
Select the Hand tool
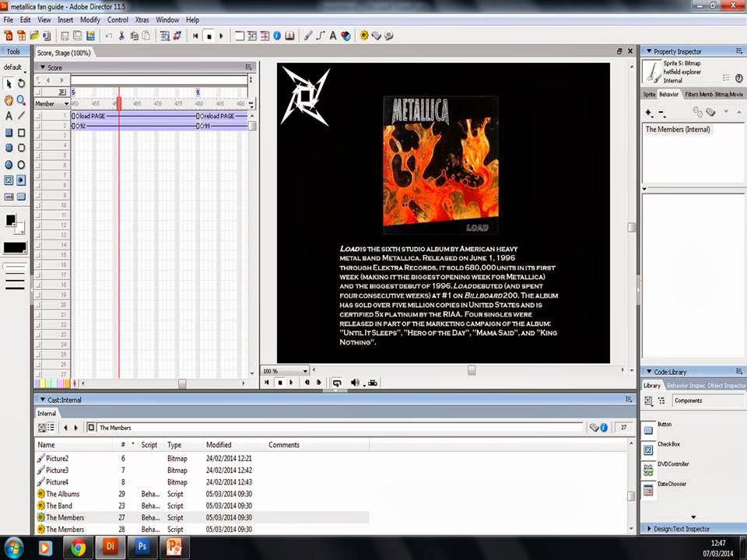pyautogui.click(x=9, y=100)
